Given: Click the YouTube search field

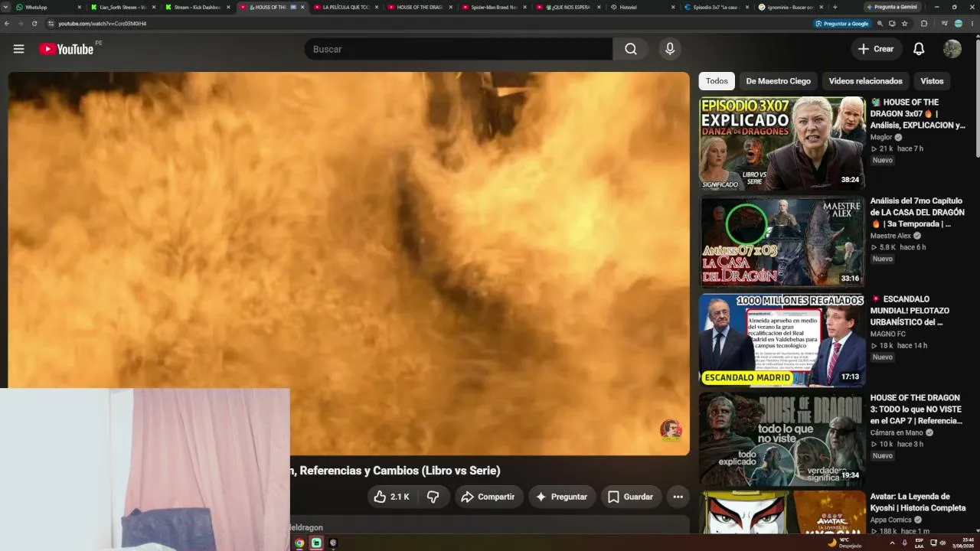Looking at the screenshot, I should (x=459, y=49).
